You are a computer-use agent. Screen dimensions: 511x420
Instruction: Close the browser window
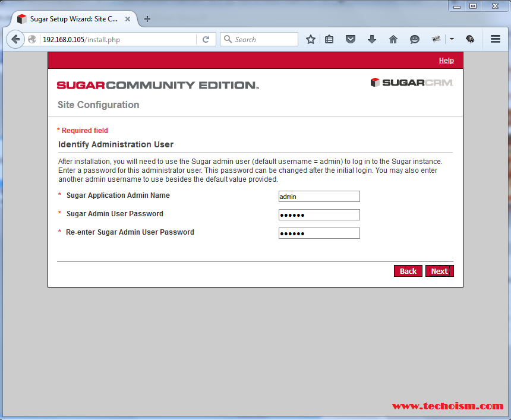click(495, 6)
